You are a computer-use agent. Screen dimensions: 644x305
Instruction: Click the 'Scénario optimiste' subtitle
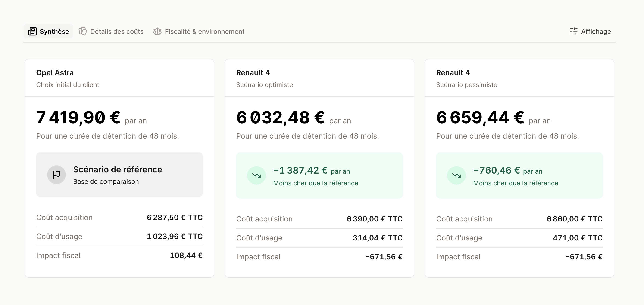[265, 85]
